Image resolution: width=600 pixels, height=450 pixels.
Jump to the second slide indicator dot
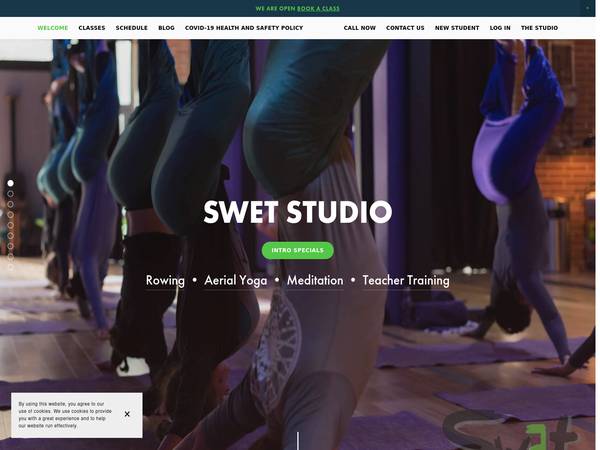click(x=10, y=194)
